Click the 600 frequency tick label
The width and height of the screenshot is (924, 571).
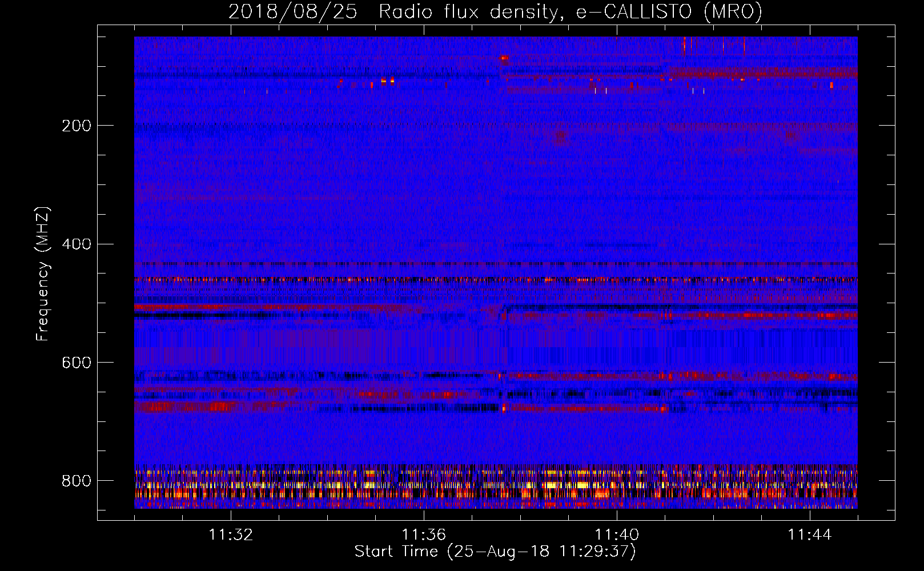[77, 363]
